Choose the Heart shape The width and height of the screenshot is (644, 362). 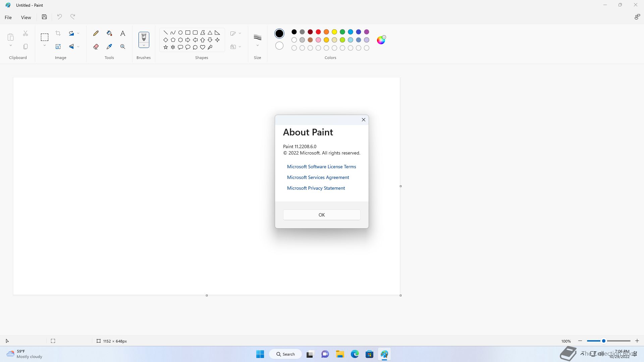[x=203, y=47]
